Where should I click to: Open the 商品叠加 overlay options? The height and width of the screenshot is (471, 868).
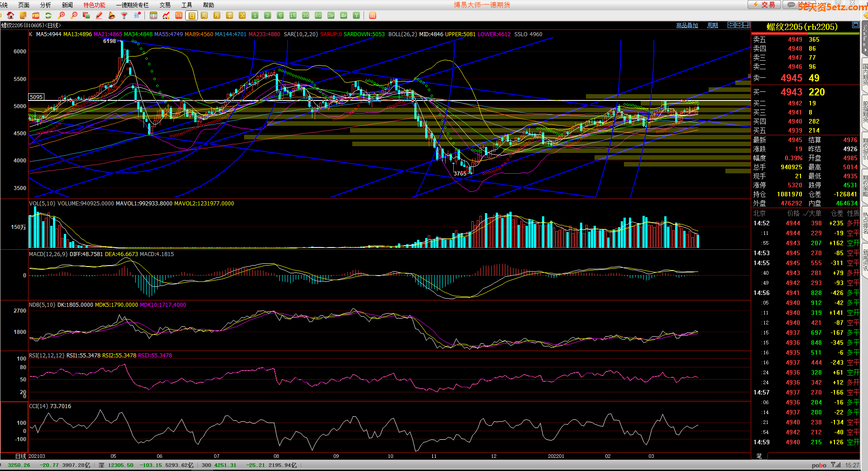pyautogui.click(x=687, y=25)
